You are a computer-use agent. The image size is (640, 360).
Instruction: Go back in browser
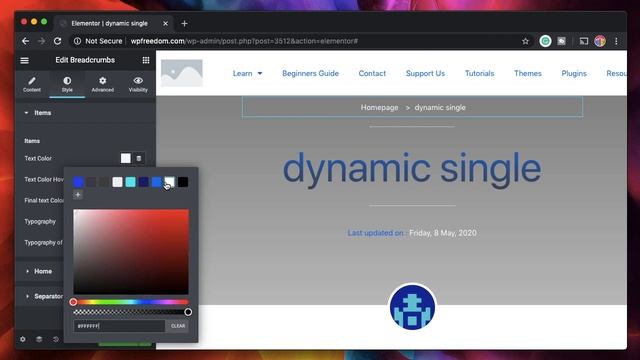click(x=25, y=41)
